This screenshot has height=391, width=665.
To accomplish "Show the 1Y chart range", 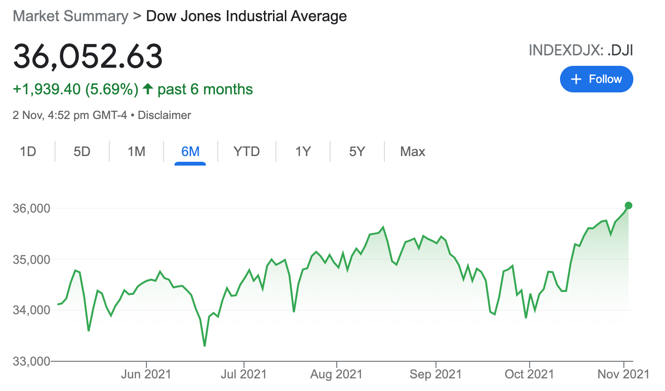I will pyautogui.click(x=303, y=151).
